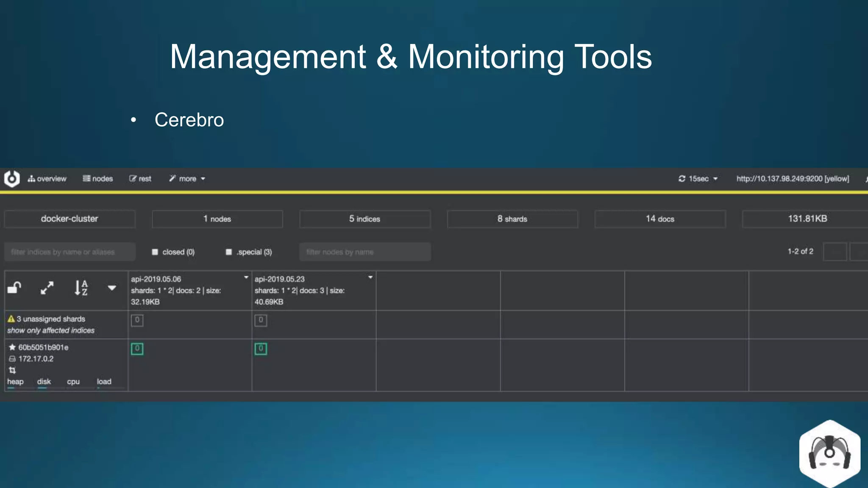Select green shard 0 of api-2019.05.06
Viewport: 868px width, 488px height.
(137, 349)
